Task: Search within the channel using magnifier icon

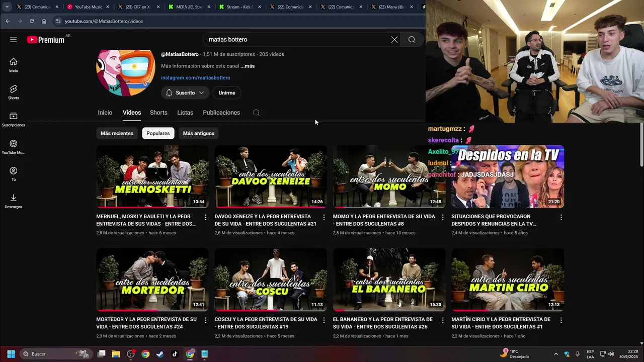Action: tap(256, 113)
